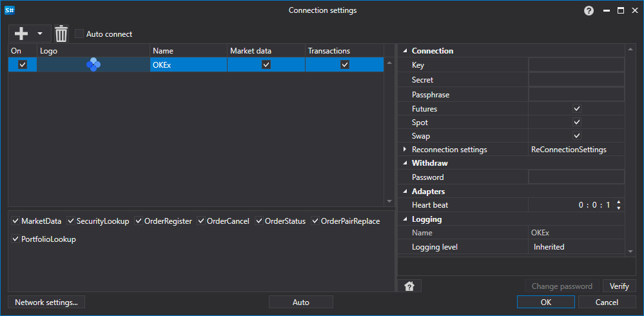The image size is (644, 316).
Task: Toggle the On checkbox for OKEx
Action: [23, 64]
